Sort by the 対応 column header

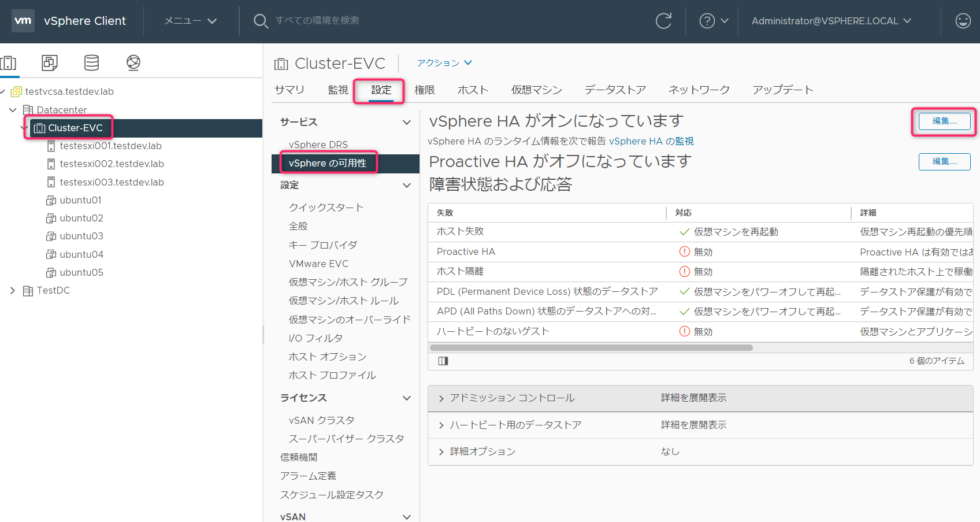[684, 213]
